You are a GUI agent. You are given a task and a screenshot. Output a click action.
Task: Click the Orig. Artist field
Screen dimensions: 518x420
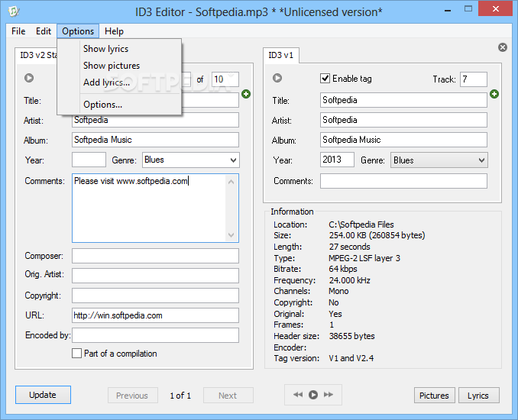[155, 276]
